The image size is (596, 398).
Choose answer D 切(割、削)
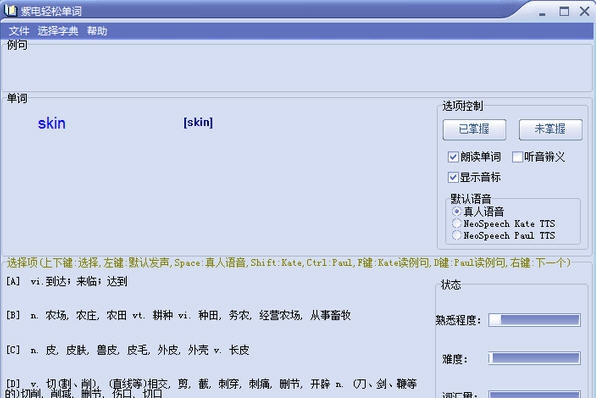point(211,388)
